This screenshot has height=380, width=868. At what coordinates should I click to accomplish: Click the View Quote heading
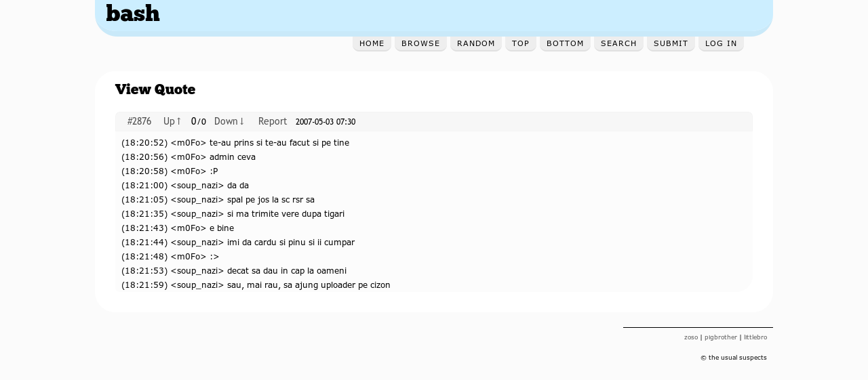pos(155,89)
